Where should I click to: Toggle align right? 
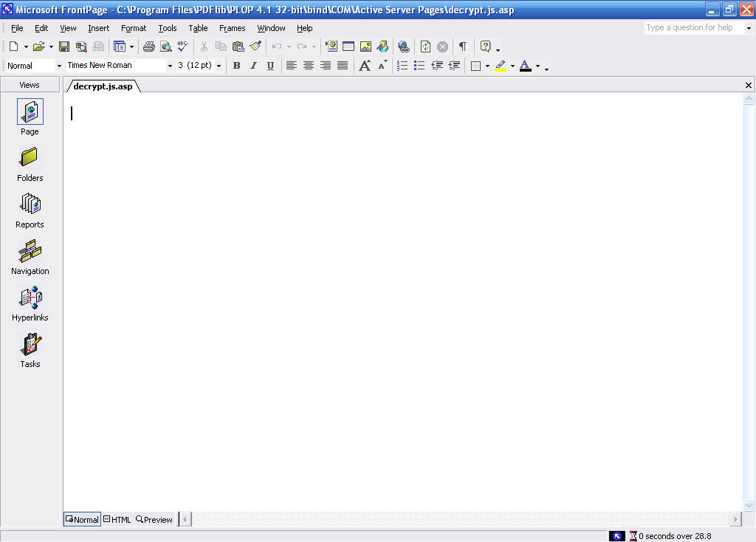click(326, 66)
